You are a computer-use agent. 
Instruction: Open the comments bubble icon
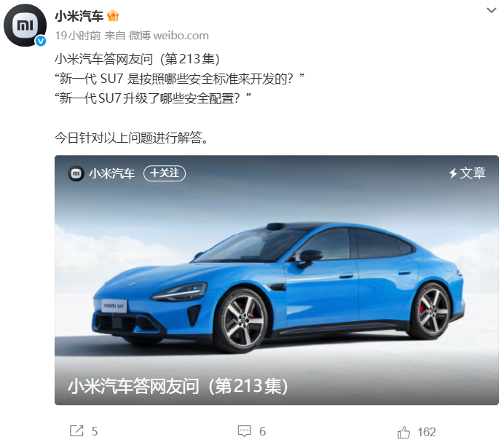click(x=244, y=431)
